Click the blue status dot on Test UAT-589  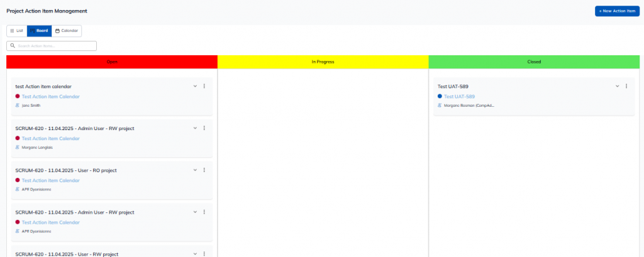coord(440,96)
